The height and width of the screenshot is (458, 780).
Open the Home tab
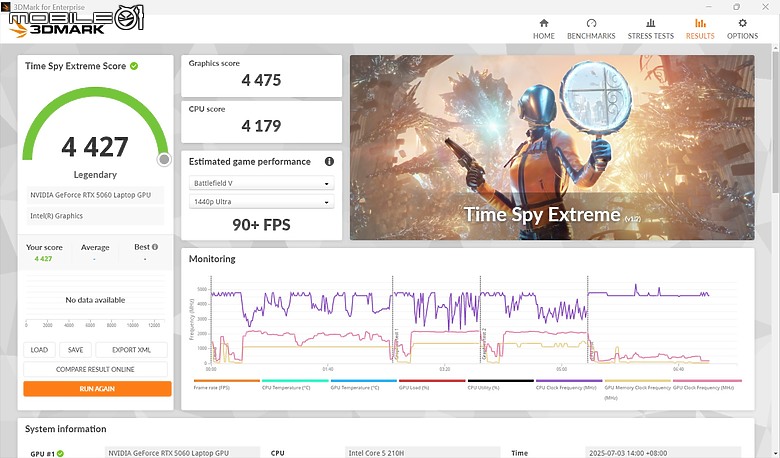coord(544,29)
